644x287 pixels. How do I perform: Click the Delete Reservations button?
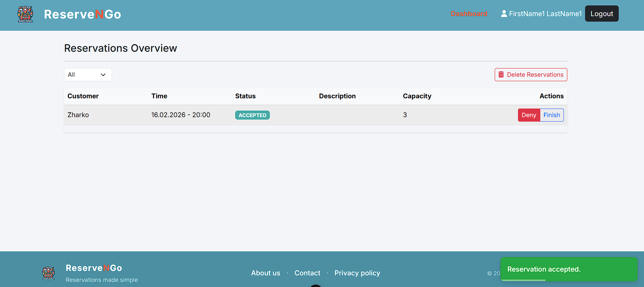click(x=531, y=75)
